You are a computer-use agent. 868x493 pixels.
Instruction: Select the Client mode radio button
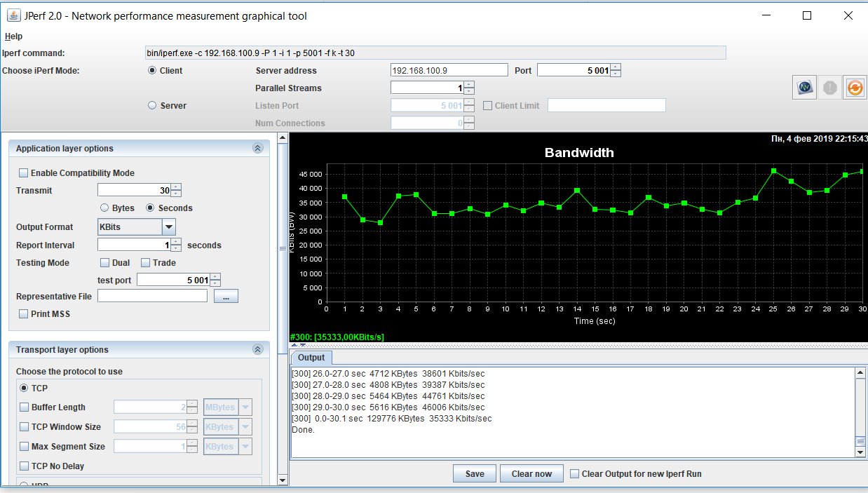(152, 71)
